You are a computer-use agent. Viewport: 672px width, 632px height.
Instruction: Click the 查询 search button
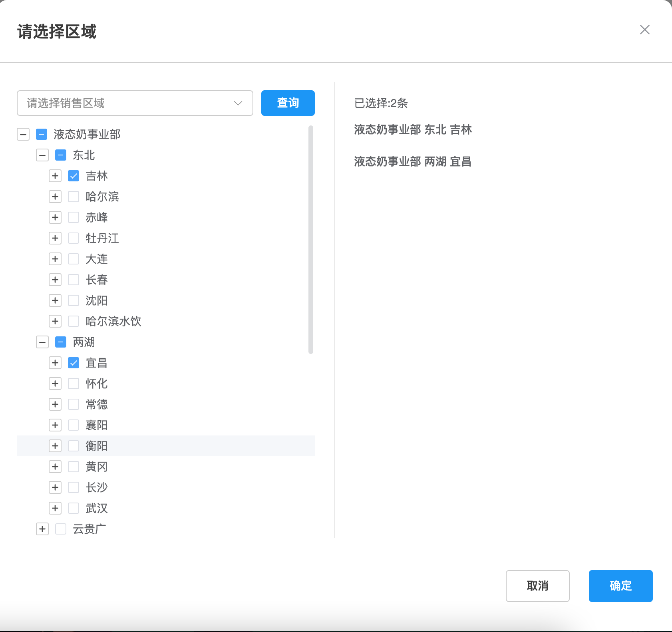click(x=288, y=103)
